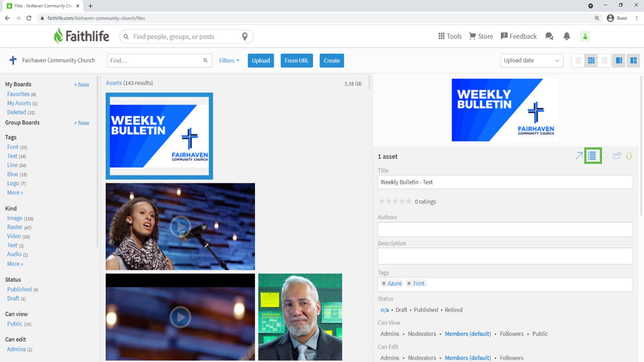Set Can View to Followers
This screenshot has width=644, height=362.
coord(512,334)
